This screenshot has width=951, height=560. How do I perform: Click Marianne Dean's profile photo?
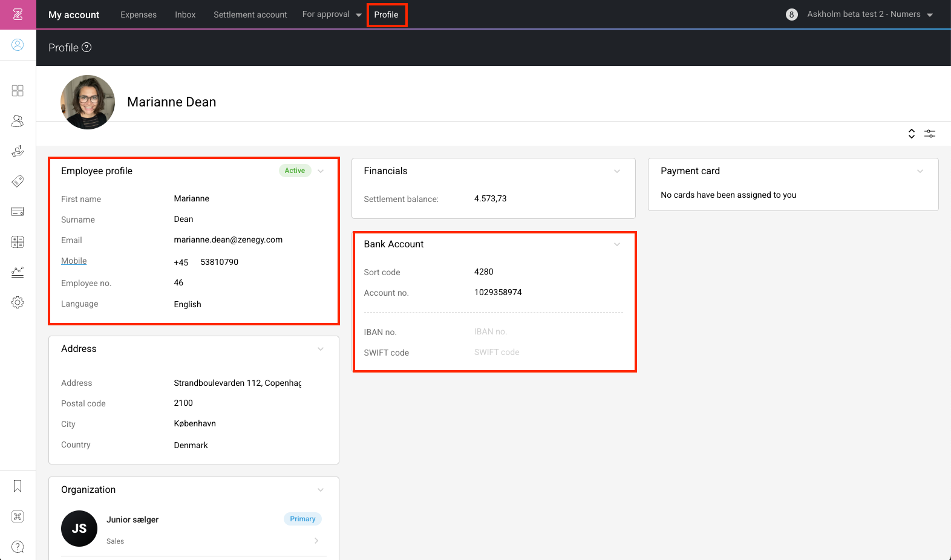coord(88,102)
